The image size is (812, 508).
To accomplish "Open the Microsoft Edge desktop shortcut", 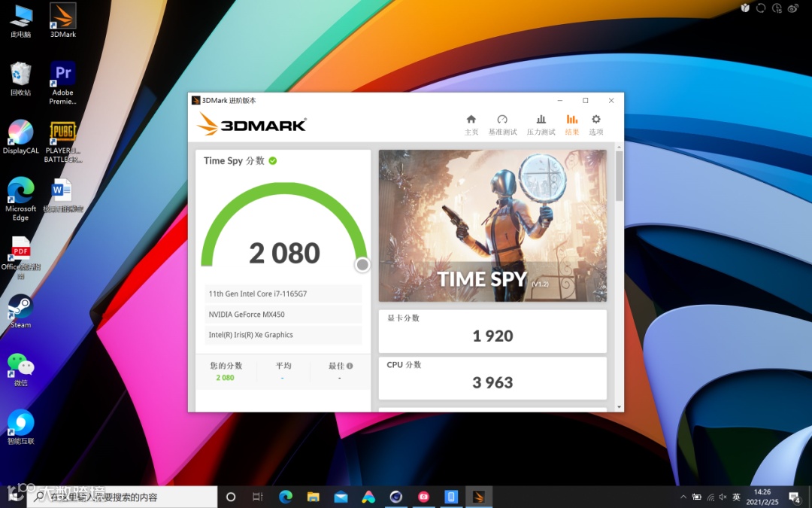I will pyautogui.click(x=21, y=199).
